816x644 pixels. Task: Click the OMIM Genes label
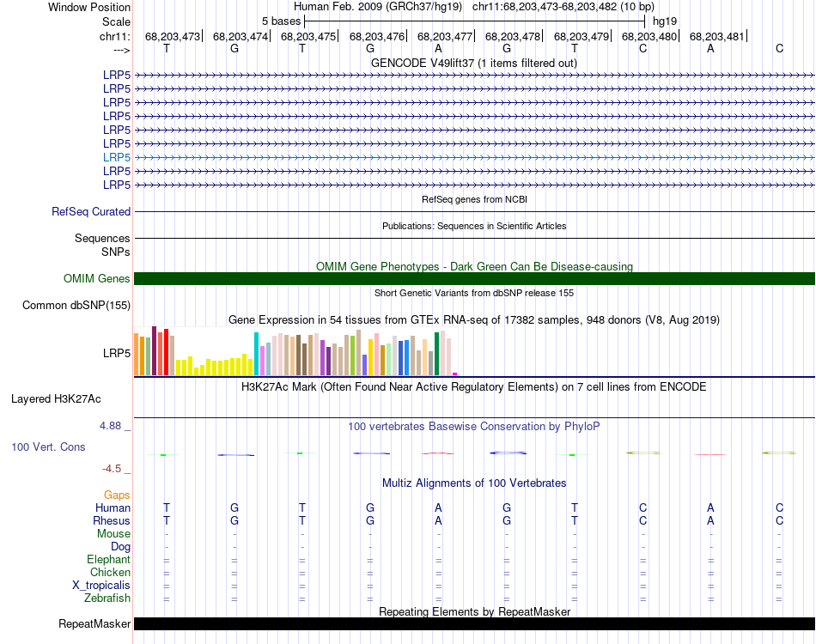[x=97, y=278]
